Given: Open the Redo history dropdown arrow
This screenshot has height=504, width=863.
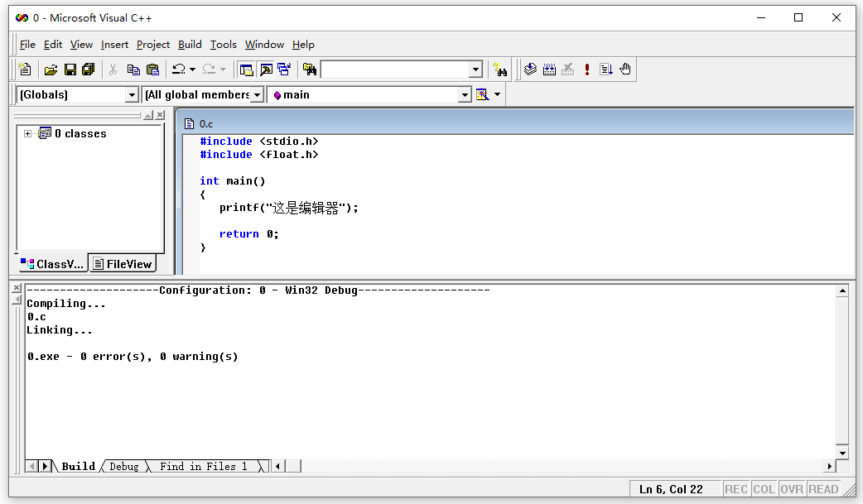Looking at the screenshot, I should [223, 70].
